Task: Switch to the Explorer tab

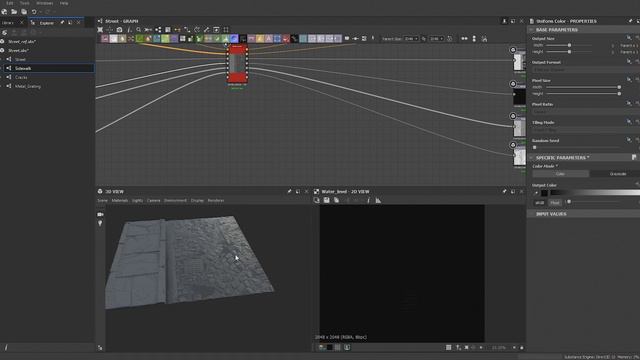Action: (47, 23)
